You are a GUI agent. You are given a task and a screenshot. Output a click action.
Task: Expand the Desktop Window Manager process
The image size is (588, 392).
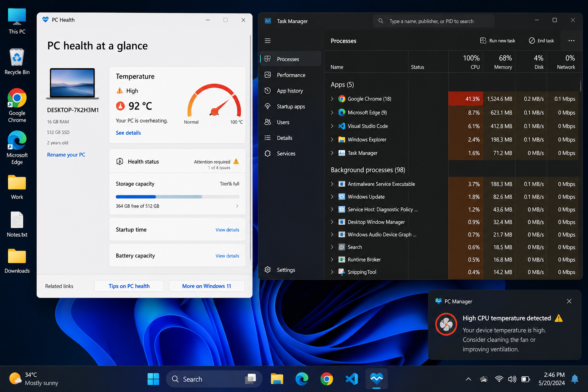[332, 222]
